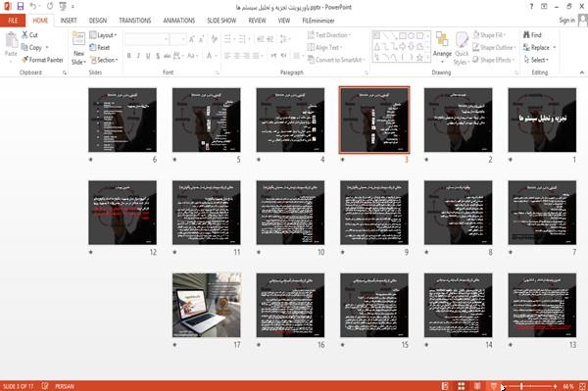The height and width of the screenshot is (391, 588).
Task: Toggle Underline formatting button
Action: [148, 56]
